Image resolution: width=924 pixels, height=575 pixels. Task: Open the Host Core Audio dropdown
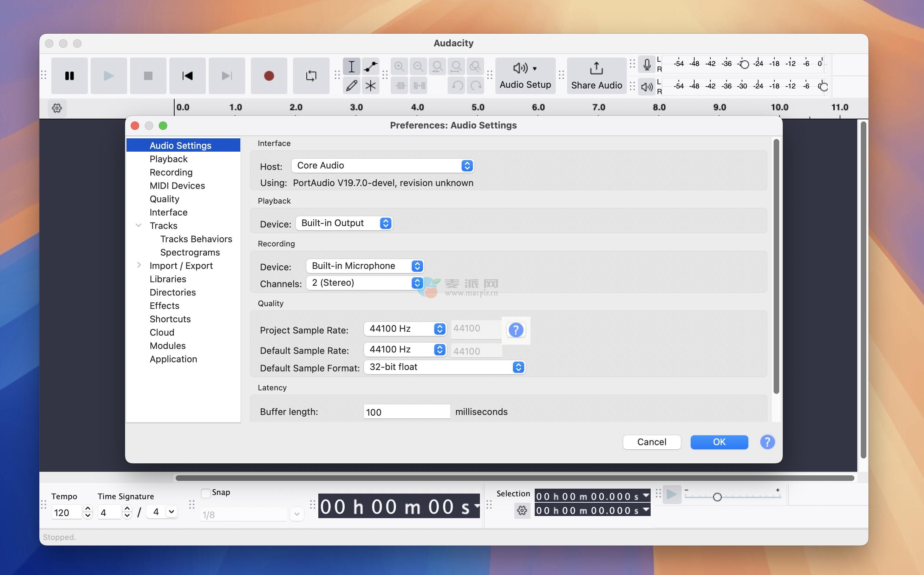click(x=383, y=165)
